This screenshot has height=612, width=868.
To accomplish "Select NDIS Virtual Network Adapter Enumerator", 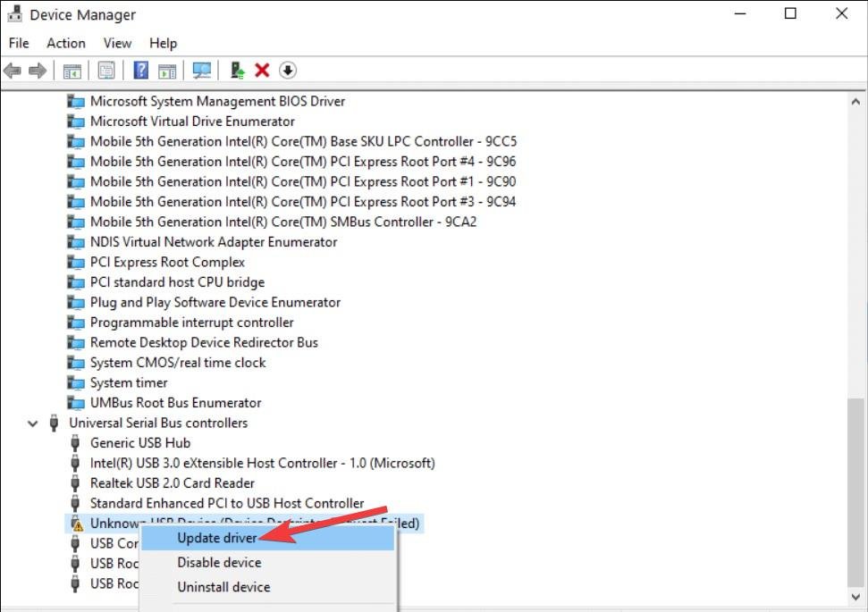I will (x=214, y=242).
